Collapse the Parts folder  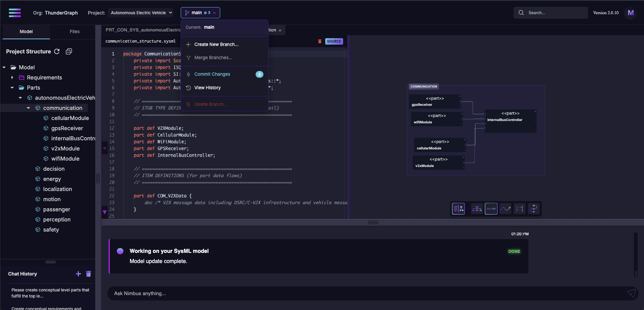(12, 88)
